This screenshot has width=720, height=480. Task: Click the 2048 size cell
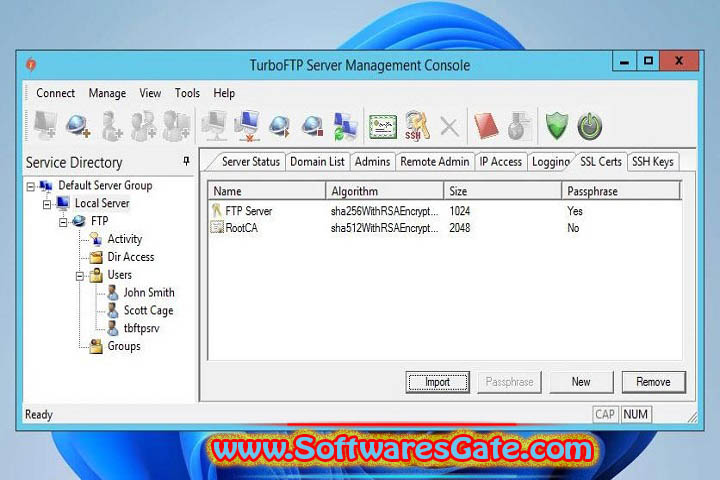[460, 228]
